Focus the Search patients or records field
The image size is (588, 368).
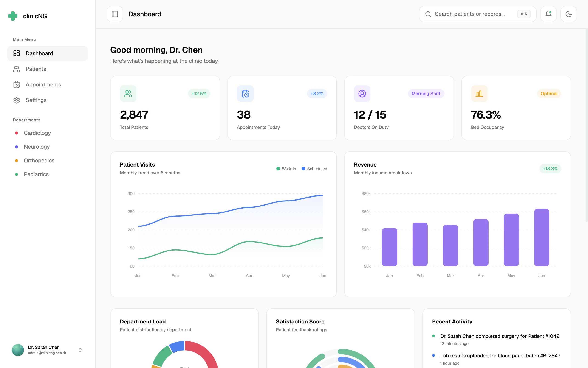[x=477, y=14]
